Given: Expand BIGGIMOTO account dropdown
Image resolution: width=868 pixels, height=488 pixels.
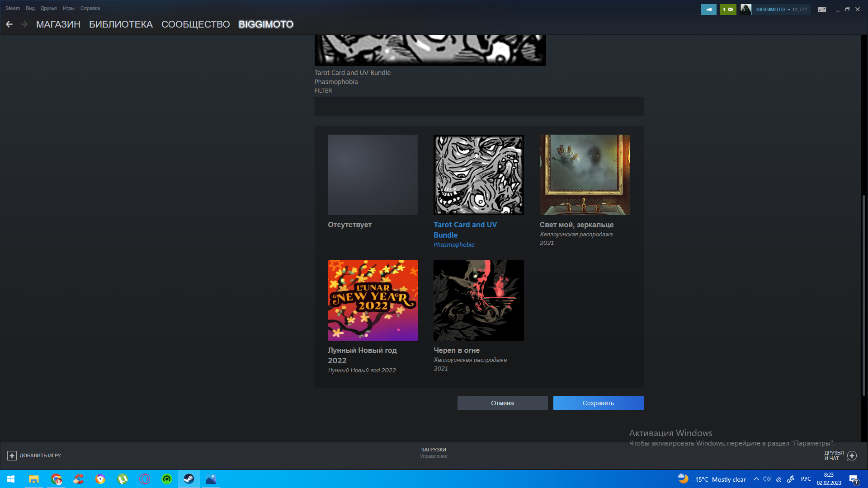Looking at the screenshot, I should tap(788, 9).
